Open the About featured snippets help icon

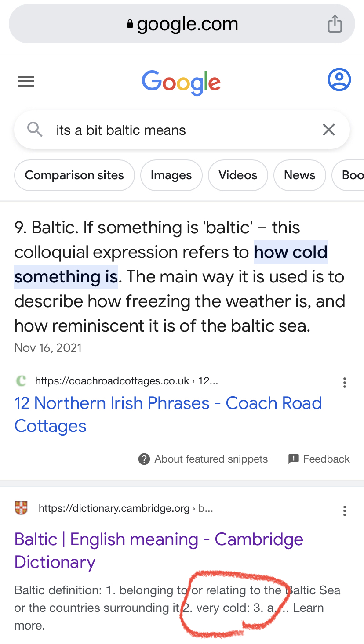[x=144, y=459]
